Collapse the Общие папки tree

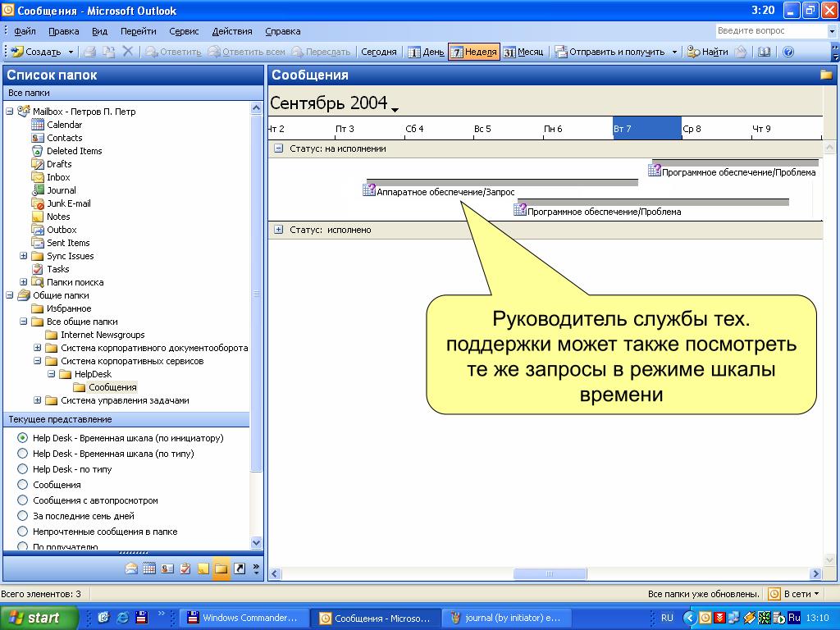[10, 295]
